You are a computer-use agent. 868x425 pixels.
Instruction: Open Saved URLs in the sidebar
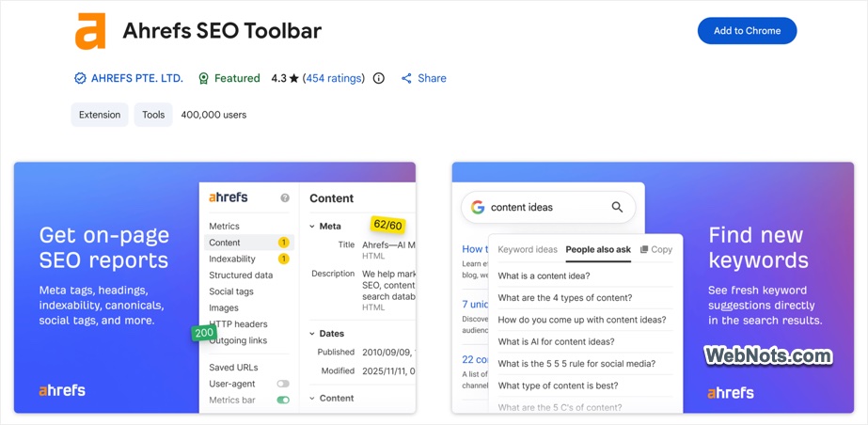coord(233,368)
